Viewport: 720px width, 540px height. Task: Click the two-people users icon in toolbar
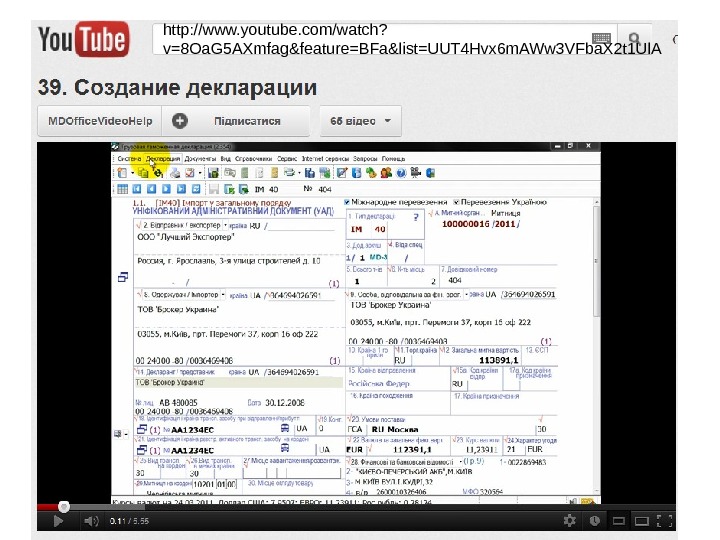point(386,173)
